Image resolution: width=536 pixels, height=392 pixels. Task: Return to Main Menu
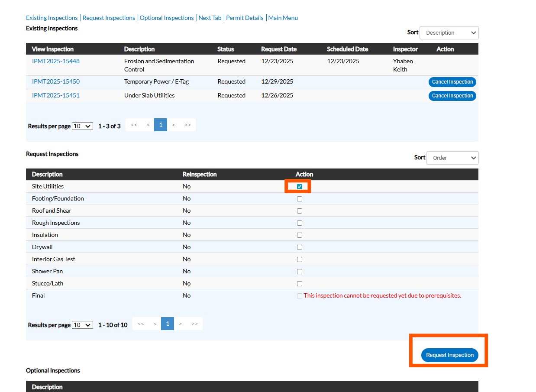283,18
